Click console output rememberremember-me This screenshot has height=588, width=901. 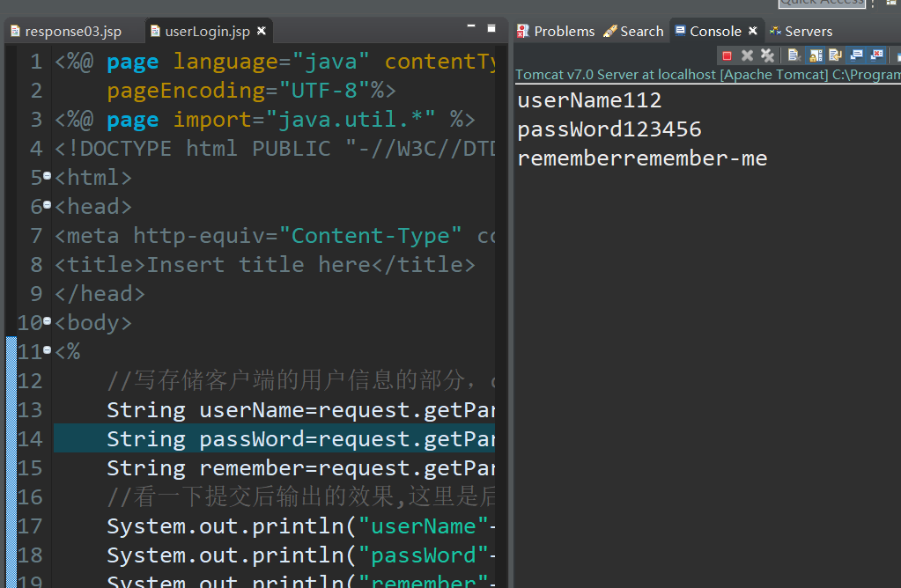(x=642, y=158)
